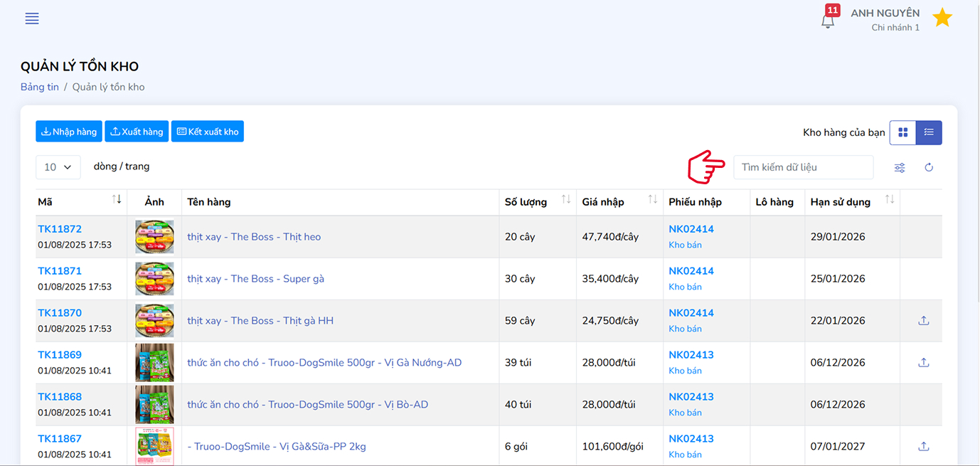Switch to grid view
Screen dimensions: 980x466
coord(903,132)
